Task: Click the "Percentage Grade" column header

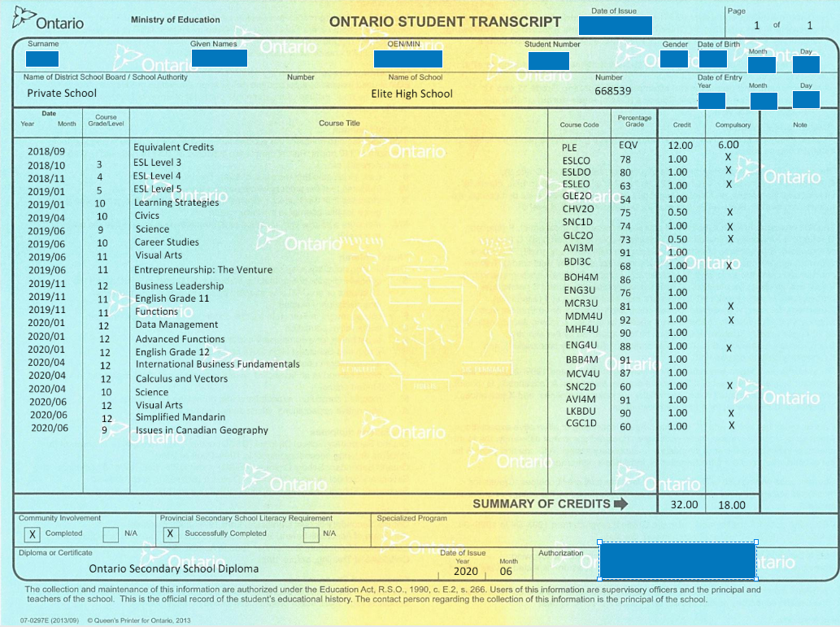Action: [x=634, y=121]
